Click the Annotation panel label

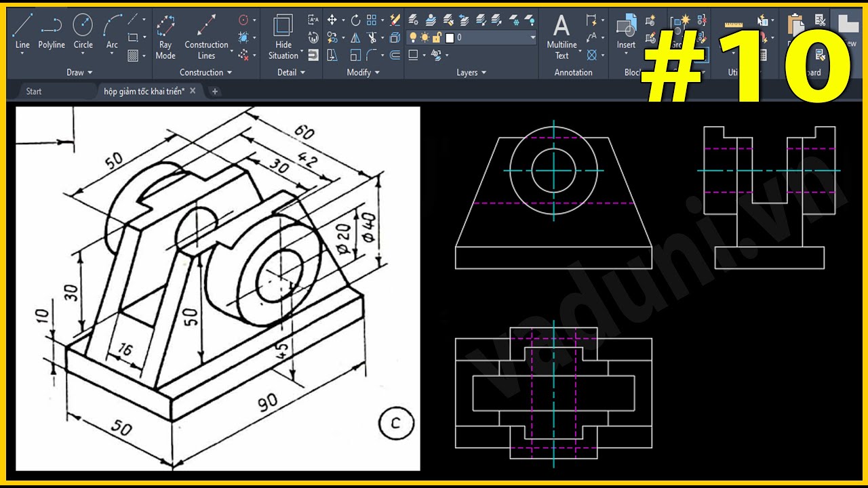pyautogui.click(x=574, y=72)
